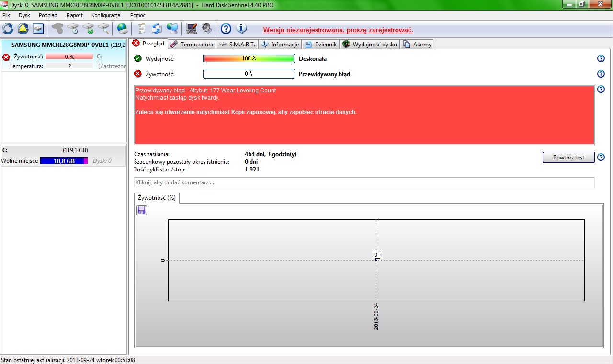The width and height of the screenshot is (613, 364).
Task: Click the grayed-out disk silhouette toolbar icon
Action: tap(57, 29)
